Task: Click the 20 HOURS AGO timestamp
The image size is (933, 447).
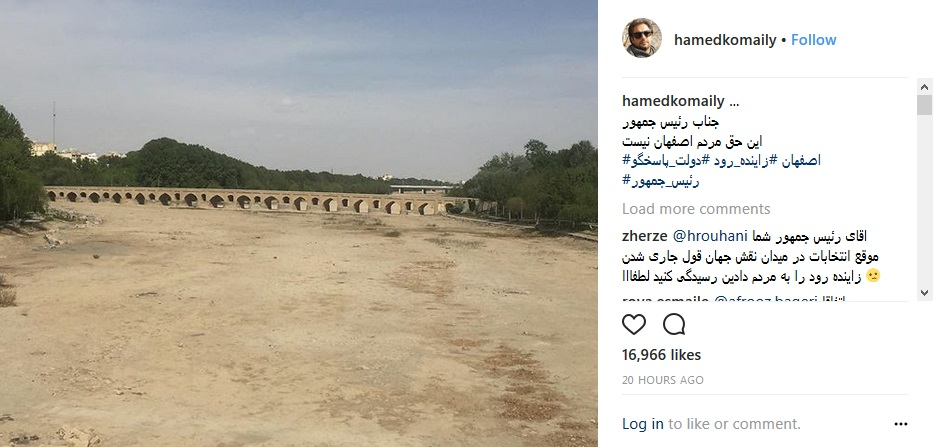Action: coord(663,380)
